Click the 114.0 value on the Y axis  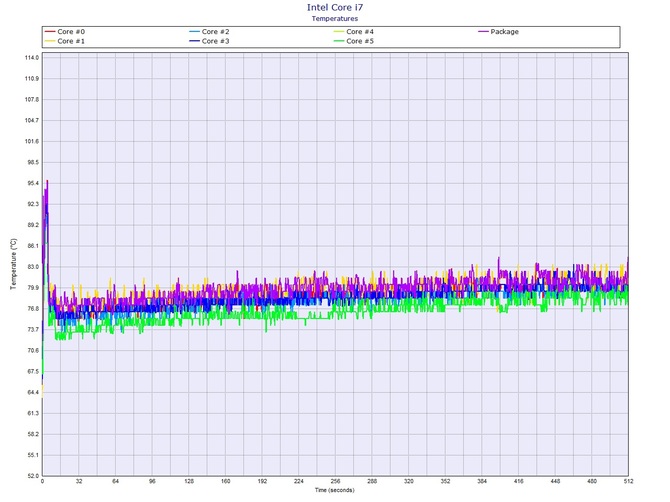[x=29, y=58]
